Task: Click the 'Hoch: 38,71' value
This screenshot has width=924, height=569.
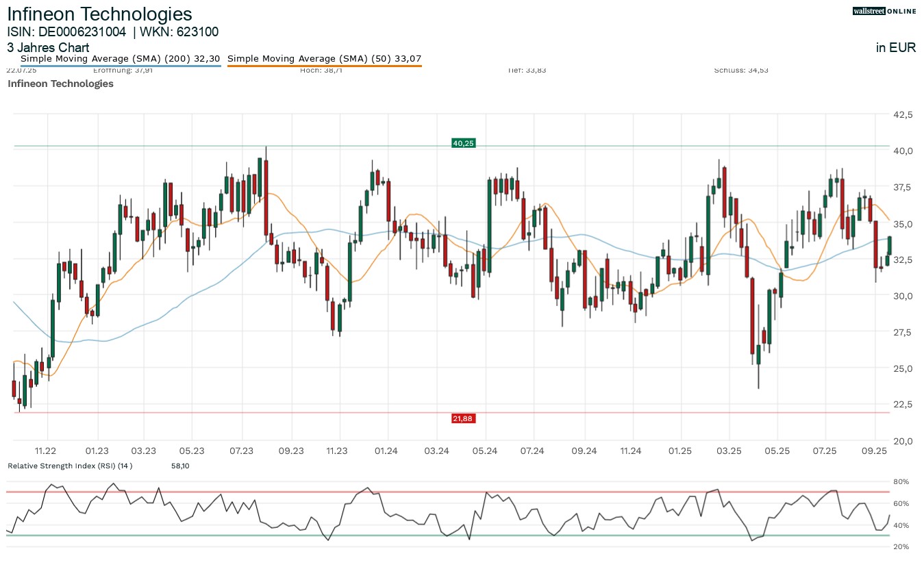Action: click(321, 70)
